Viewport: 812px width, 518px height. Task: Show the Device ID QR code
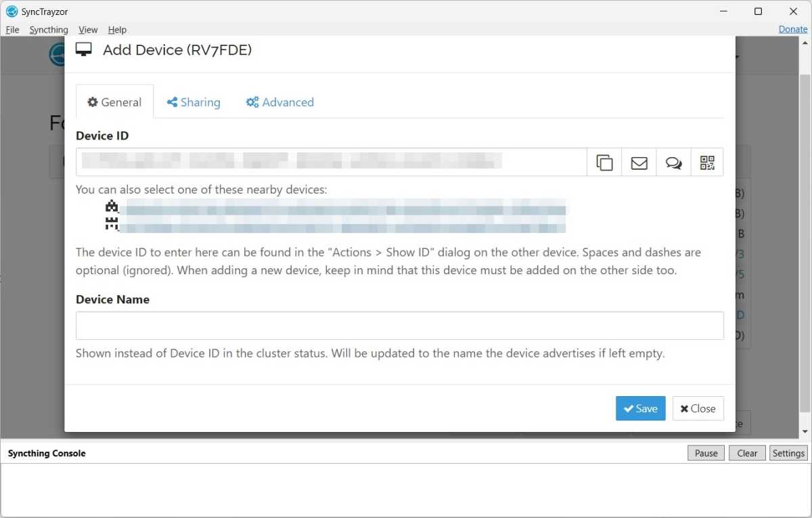(707, 163)
